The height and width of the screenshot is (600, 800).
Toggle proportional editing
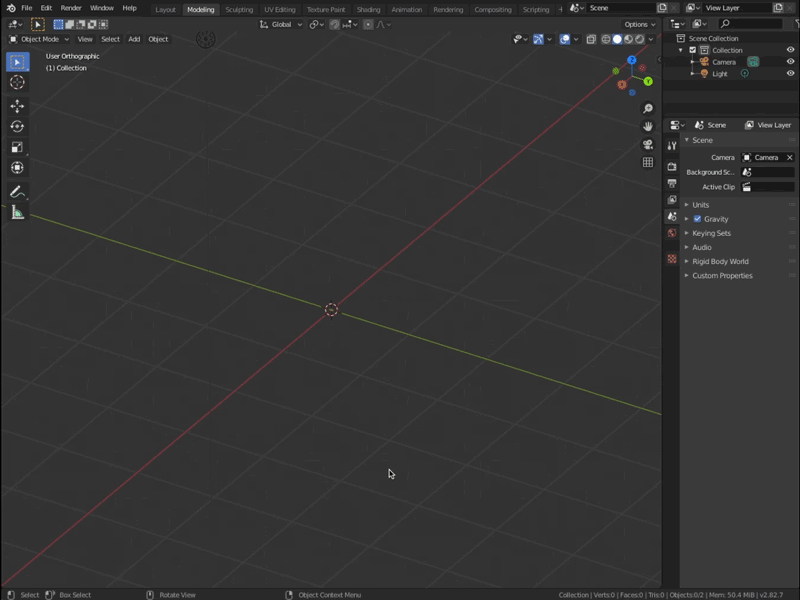[x=368, y=24]
